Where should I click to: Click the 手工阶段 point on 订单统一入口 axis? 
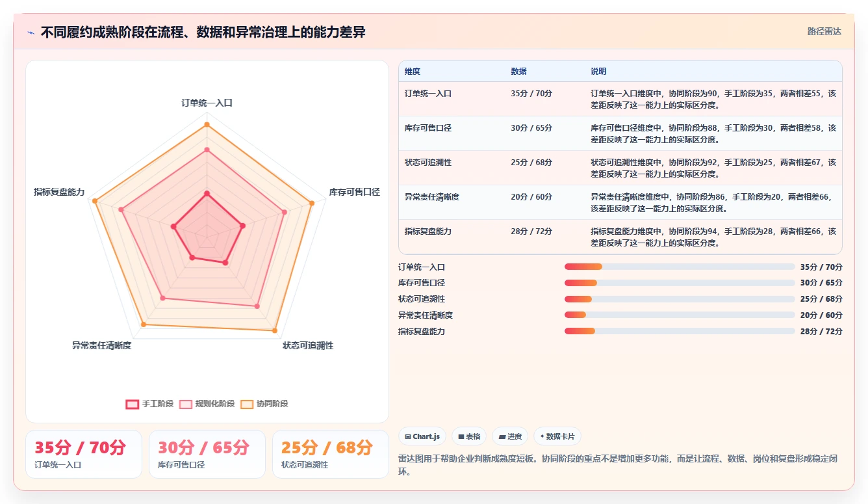pos(207,193)
